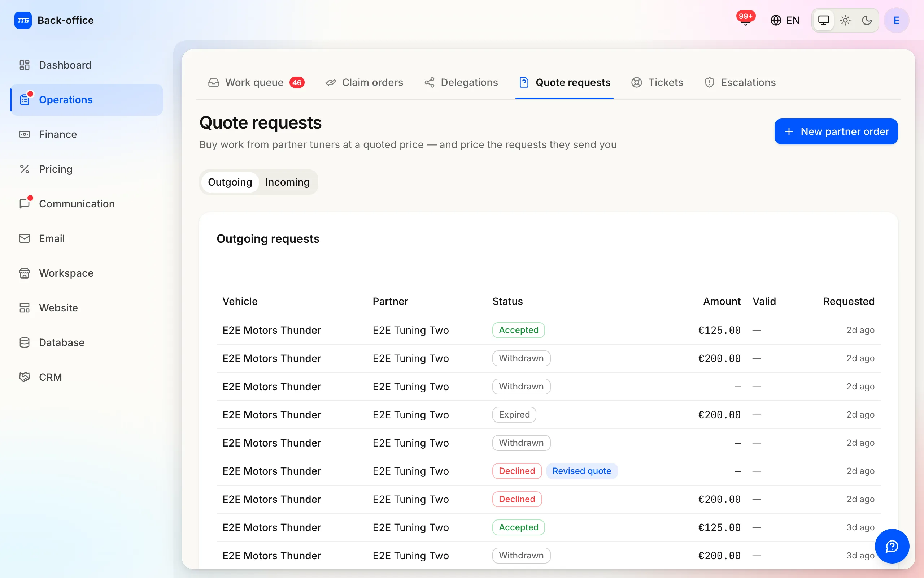Enable dark theme moon icon
Image resolution: width=924 pixels, height=578 pixels.
[x=867, y=20]
